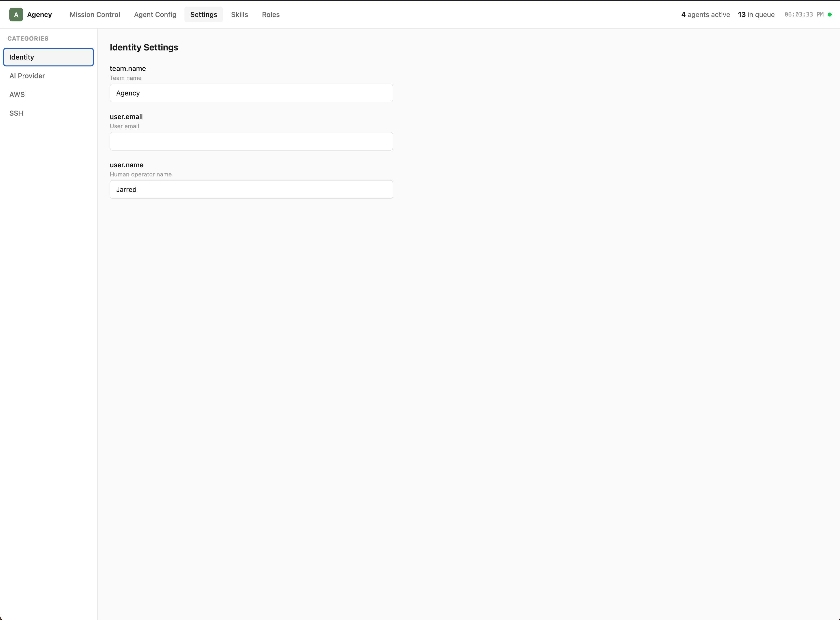Click the clock time display
This screenshot has width=840, height=620.
[x=804, y=15]
